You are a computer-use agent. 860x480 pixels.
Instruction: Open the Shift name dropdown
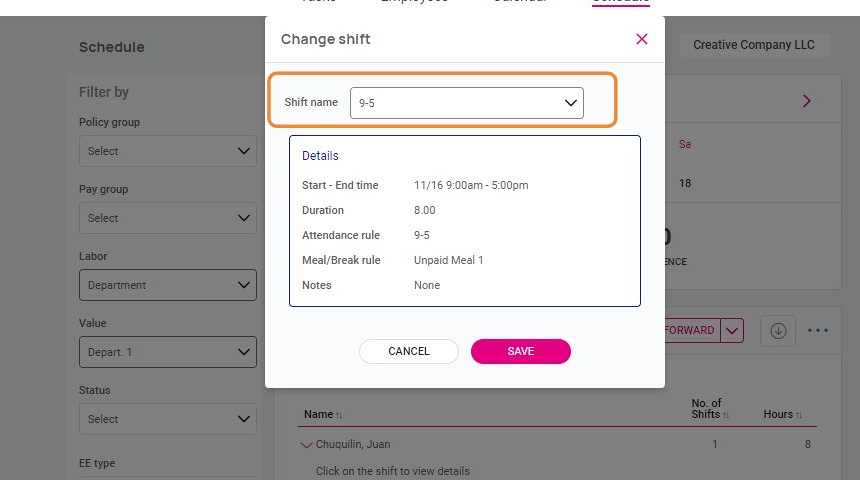tap(466, 103)
